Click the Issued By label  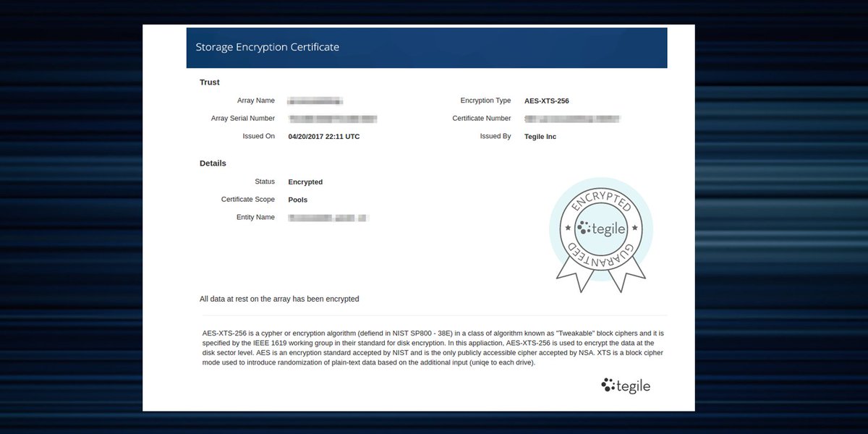495,136
